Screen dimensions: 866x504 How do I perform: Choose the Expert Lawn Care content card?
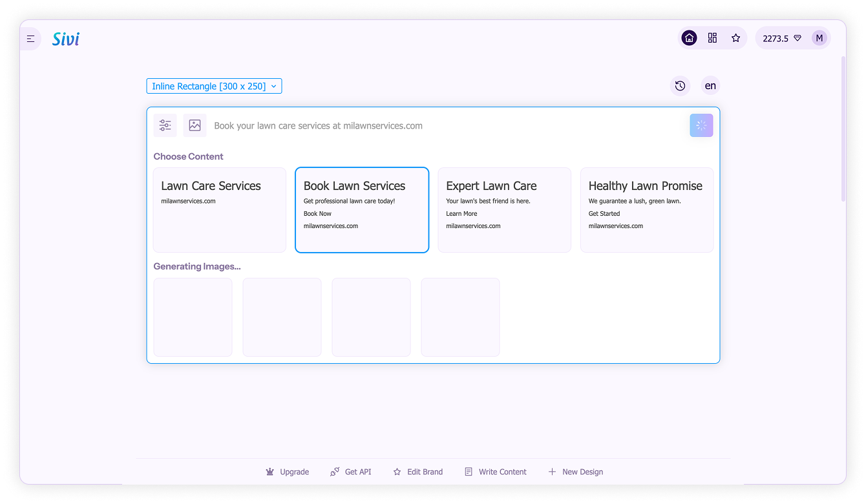point(505,210)
